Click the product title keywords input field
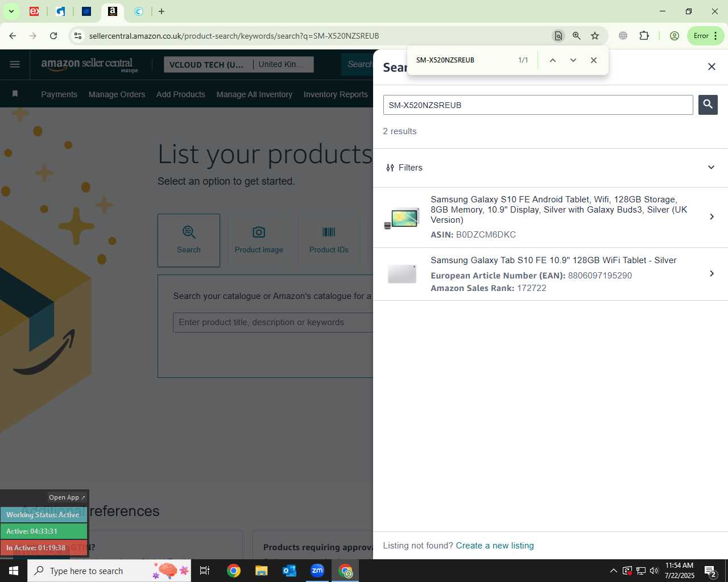The image size is (728, 582). (x=273, y=322)
